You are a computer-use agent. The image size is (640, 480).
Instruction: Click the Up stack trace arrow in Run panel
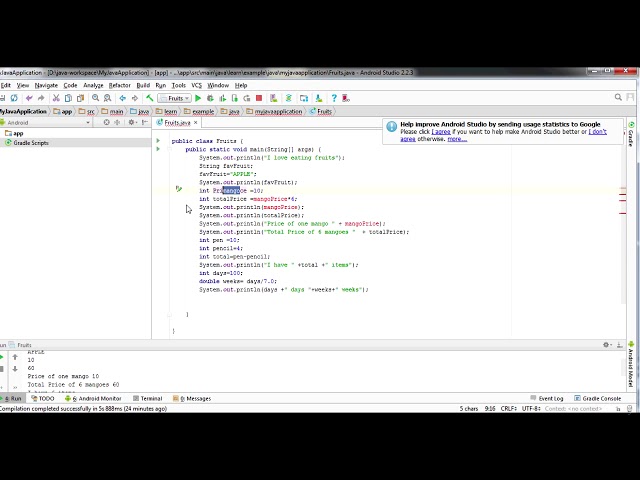(x=15, y=357)
